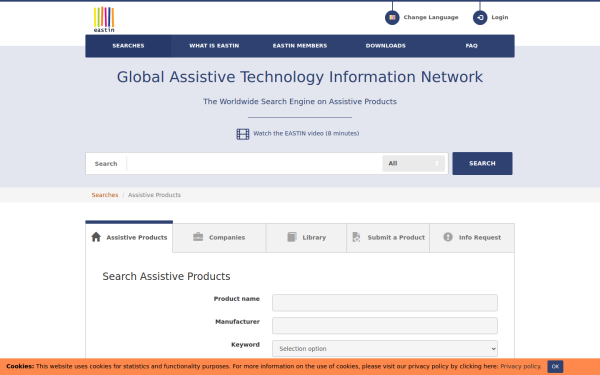Screen dimensions: 600x375
Task: Click the Product name input field
Action: [385, 303]
